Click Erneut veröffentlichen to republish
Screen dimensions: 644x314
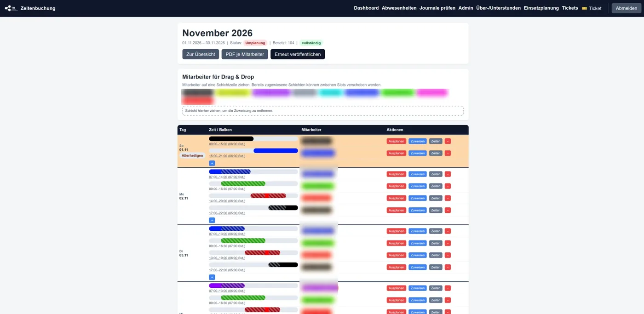(298, 54)
